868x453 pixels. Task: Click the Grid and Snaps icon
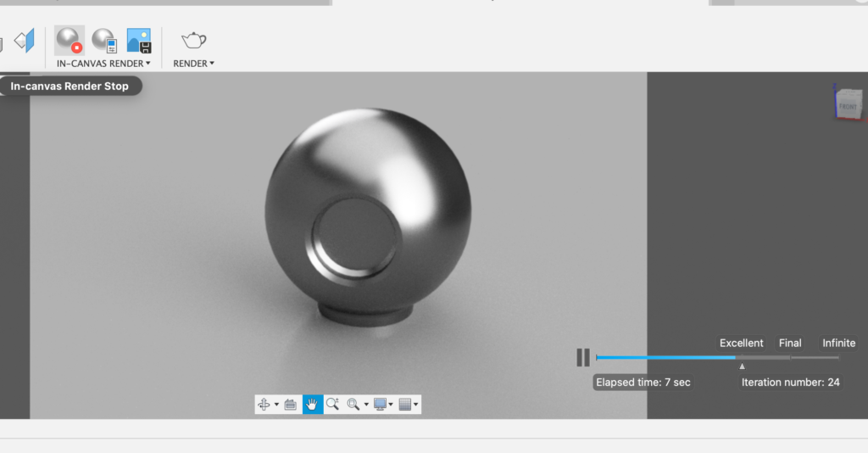coord(405,405)
